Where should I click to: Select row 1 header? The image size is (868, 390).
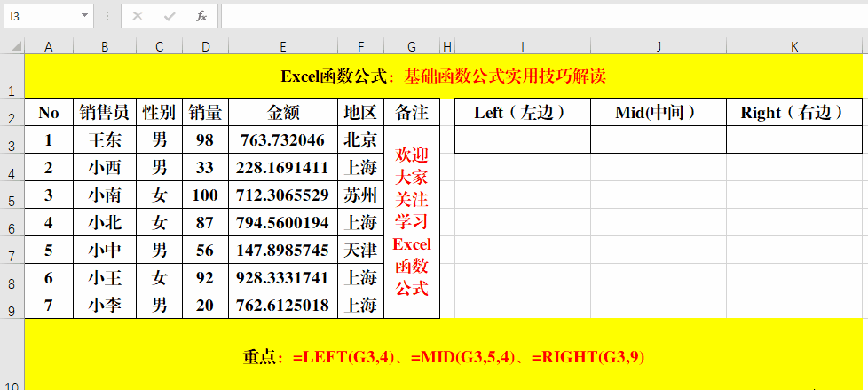click(12, 76)
